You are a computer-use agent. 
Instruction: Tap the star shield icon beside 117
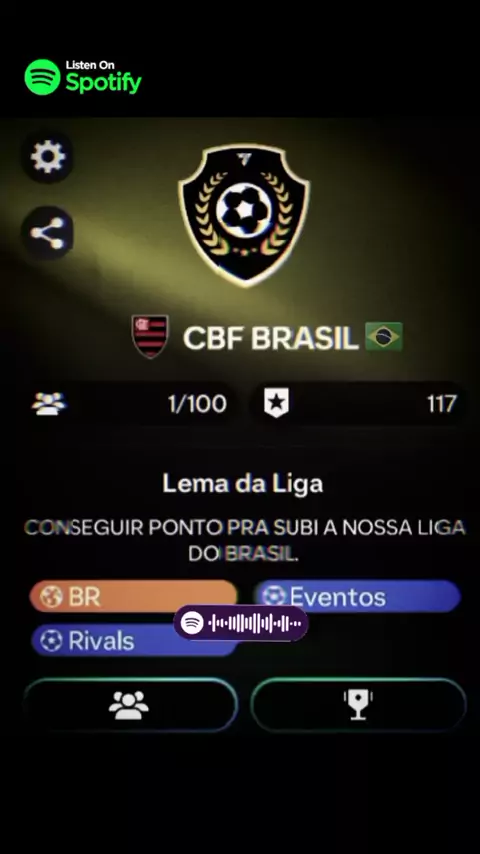click(x=277, y=404)
